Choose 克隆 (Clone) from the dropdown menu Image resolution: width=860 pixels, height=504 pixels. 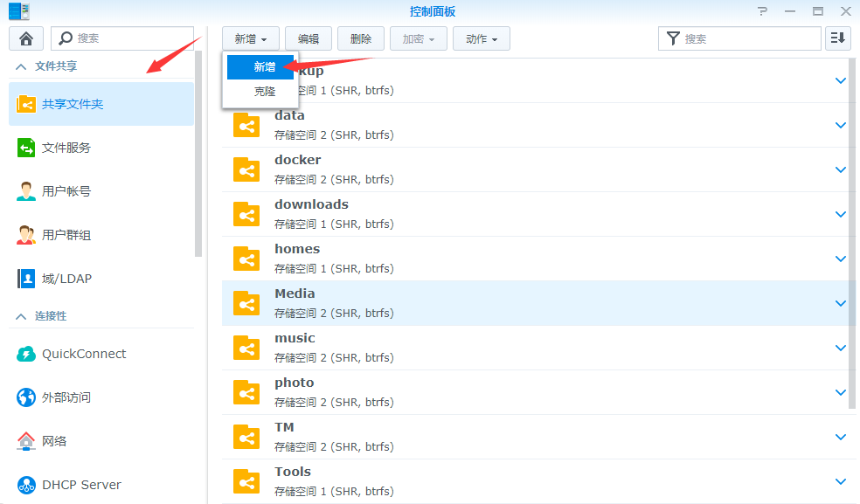click(260, 92)
